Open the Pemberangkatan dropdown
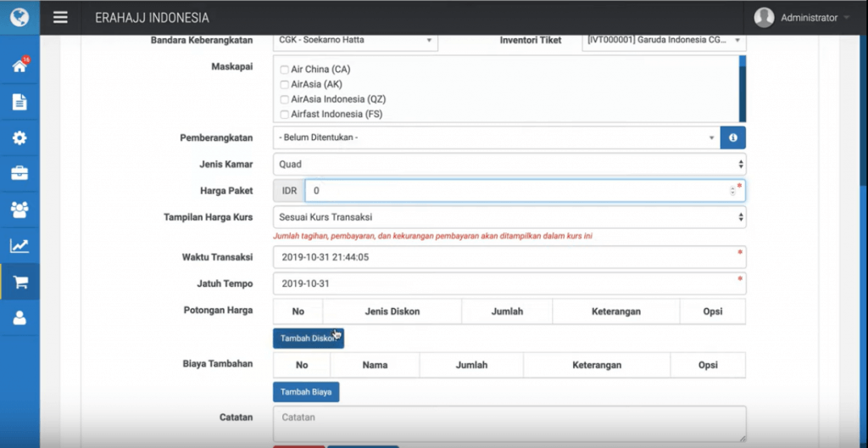868x448 pixels. pyautogui.click(x=496, y=137)
